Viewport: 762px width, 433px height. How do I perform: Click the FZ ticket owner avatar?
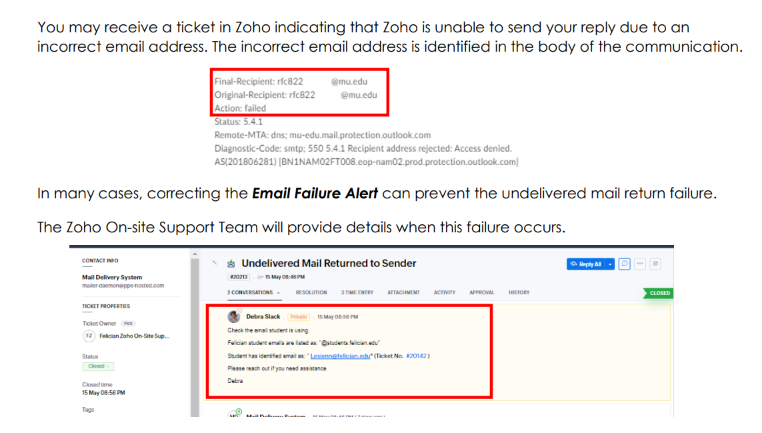[x=88, y=336]
